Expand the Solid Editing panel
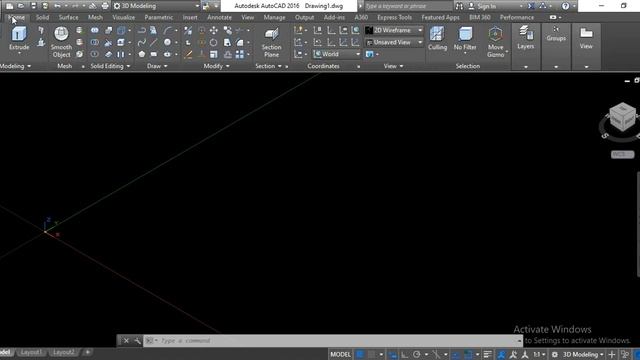Image resolution: width=640 pixels, height=360 pixels. (x=110, y=66)
